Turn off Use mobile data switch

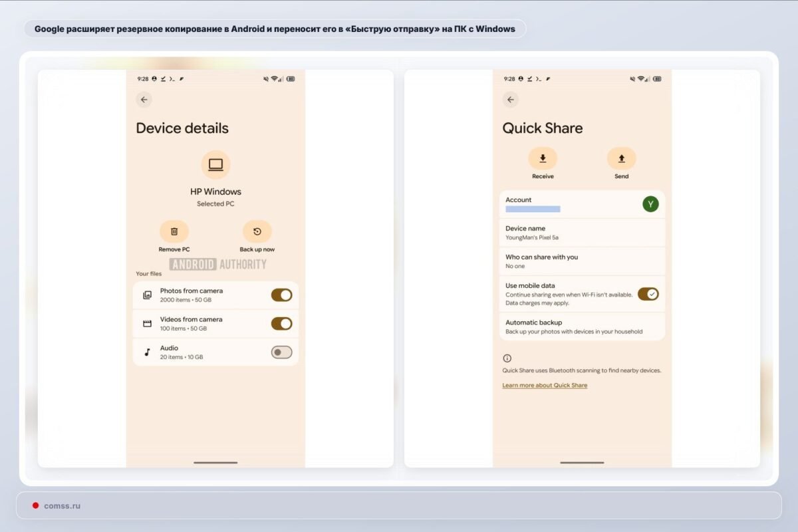pos(648,294)
